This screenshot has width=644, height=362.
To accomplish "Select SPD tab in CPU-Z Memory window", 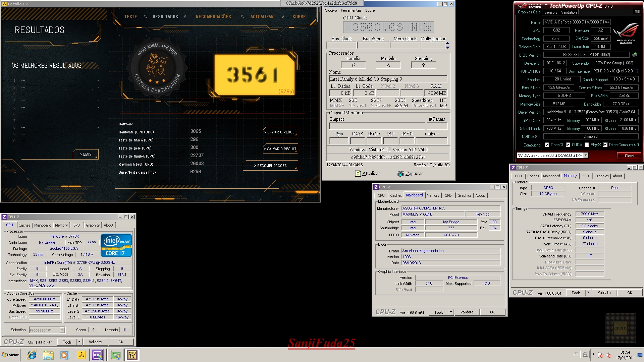I will point(586,176).
